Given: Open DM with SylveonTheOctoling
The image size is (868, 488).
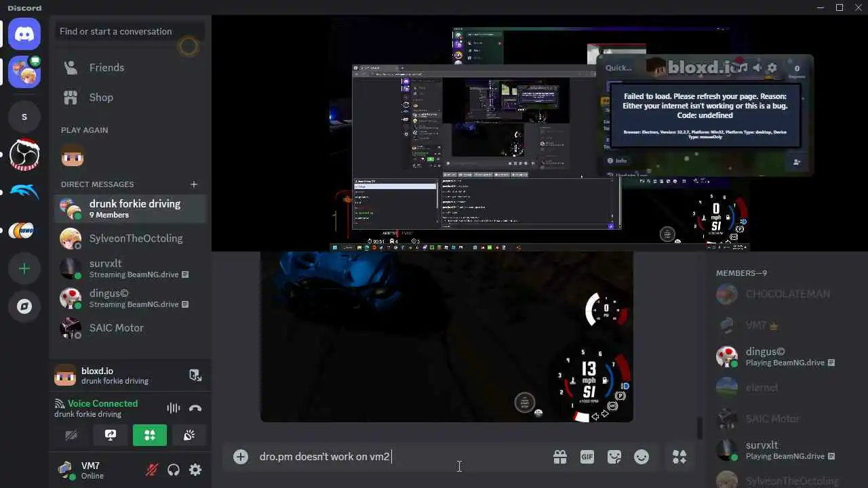Looking at the screenshot, I should 130,239.
